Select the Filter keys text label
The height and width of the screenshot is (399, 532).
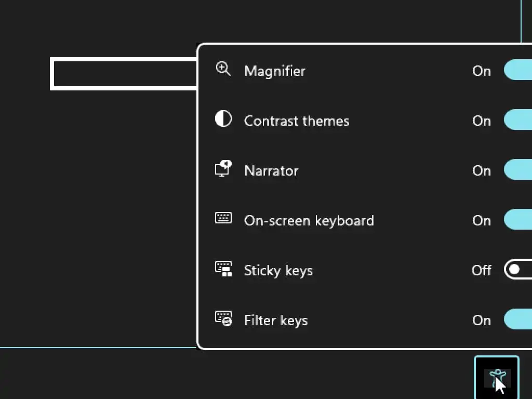point(276,320)
